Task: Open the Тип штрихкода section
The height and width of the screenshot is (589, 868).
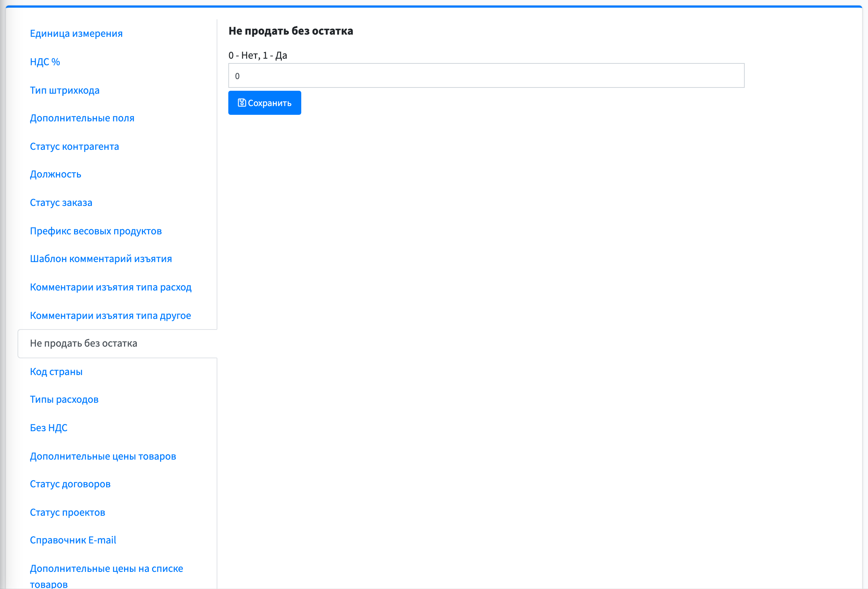Action: [65, 90]
